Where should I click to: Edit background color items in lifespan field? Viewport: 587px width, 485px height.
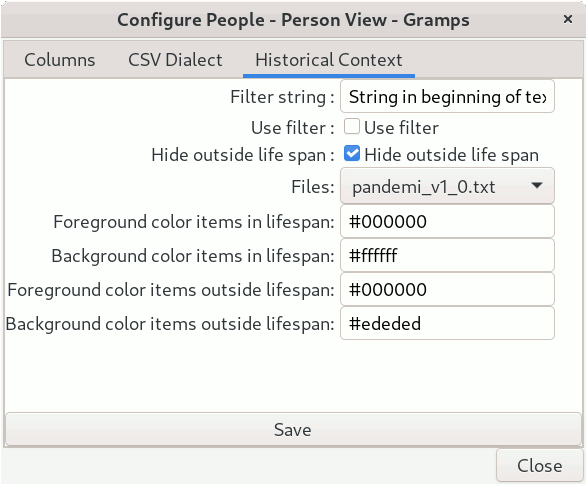(447, 256)
